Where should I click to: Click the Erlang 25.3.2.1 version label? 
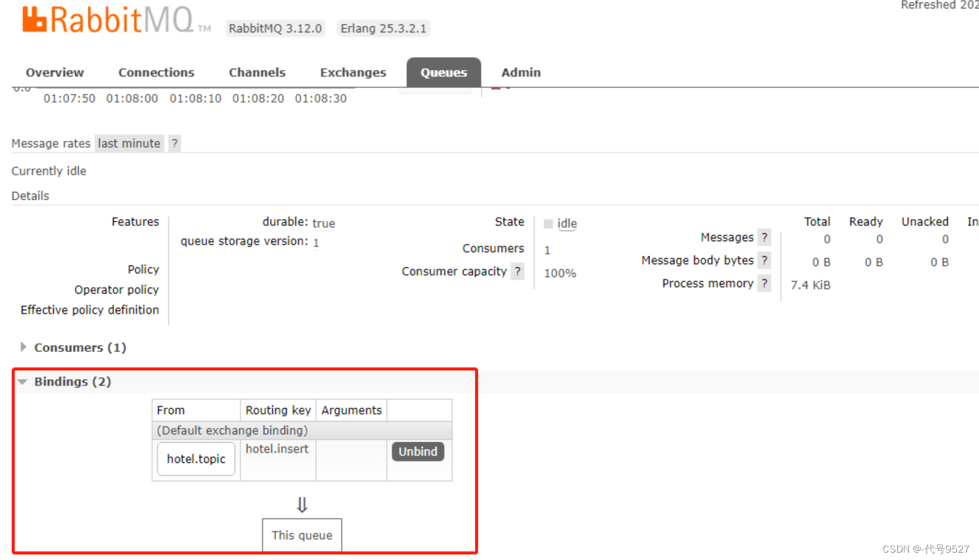pyautogui.click(x=384, y=29)
